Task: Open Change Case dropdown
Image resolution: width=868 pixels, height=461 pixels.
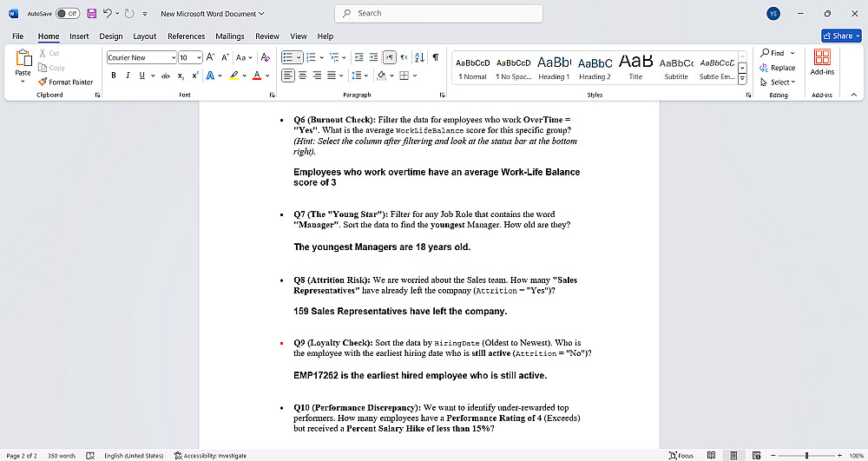Action: click(244, 57)
